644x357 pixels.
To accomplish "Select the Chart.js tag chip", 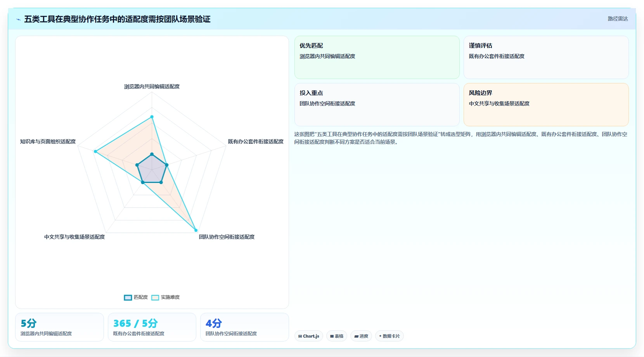I will pos(309,336).
